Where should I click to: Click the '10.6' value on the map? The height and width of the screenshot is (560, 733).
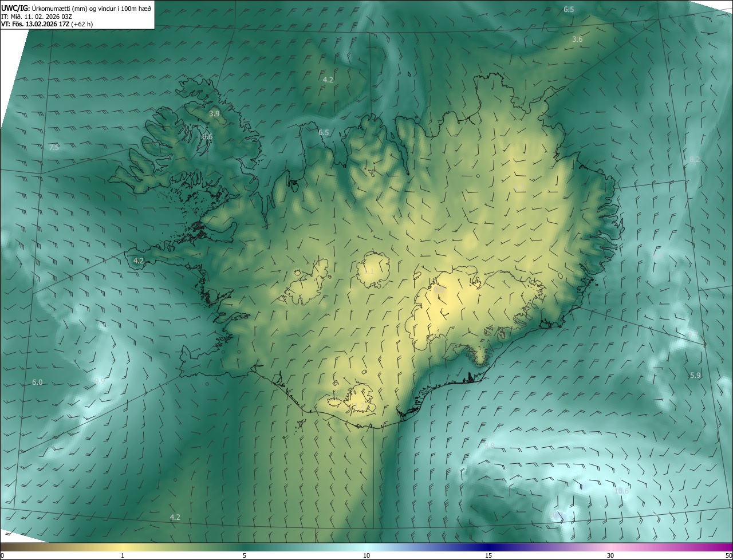point(621,491)
